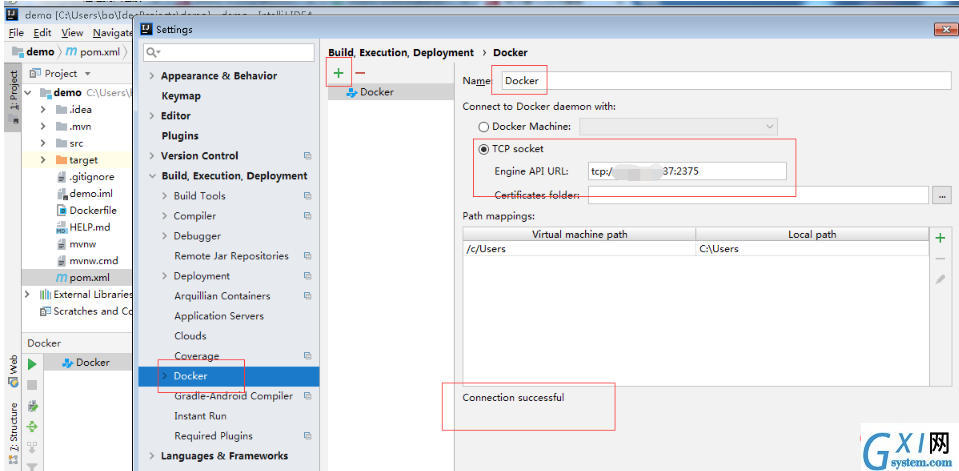Expand the Editor settings section
Image resolution: width=959 pixels, height=471 pixels.
pyautogui.click(x=152, y=116)
